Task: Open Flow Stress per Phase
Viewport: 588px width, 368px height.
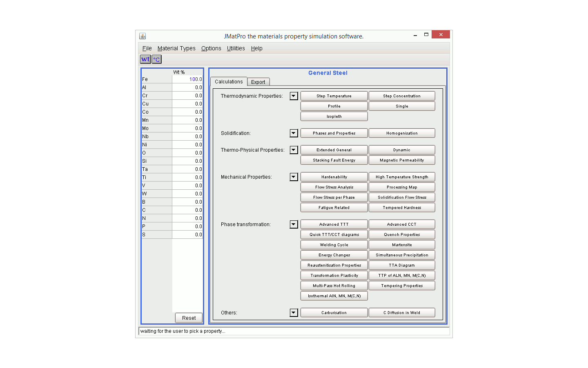Action: click(334, 197)
